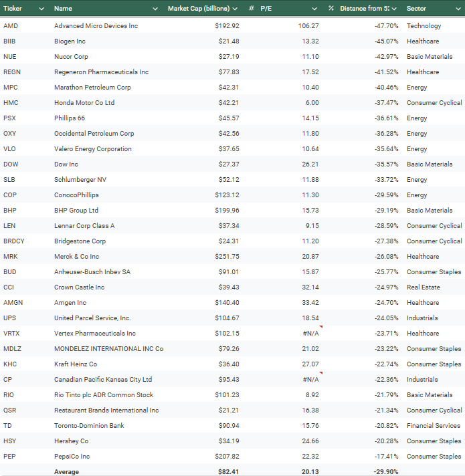The width and height of the screenshot is (465, 476).
Task: Select the VRTX #N/A P/E cell
Action: pyautogui.click(x=310, y=334)
